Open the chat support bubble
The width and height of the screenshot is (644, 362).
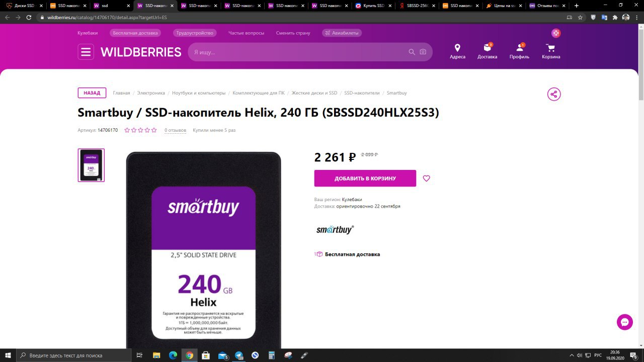625,322
